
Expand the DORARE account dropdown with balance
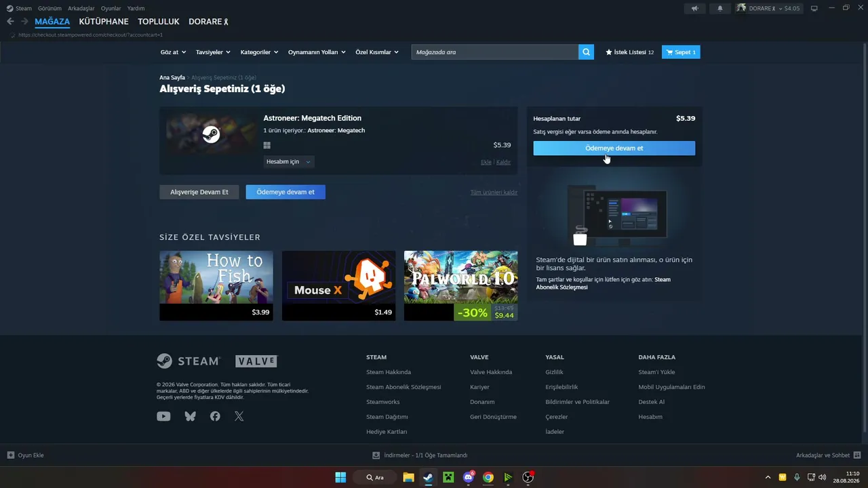(774, 8)
